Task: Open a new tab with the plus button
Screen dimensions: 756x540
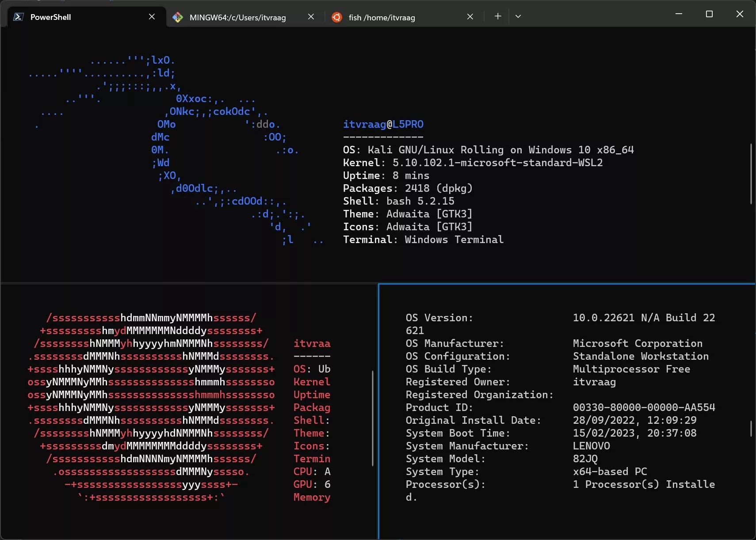Action: [x=497, y=16]
